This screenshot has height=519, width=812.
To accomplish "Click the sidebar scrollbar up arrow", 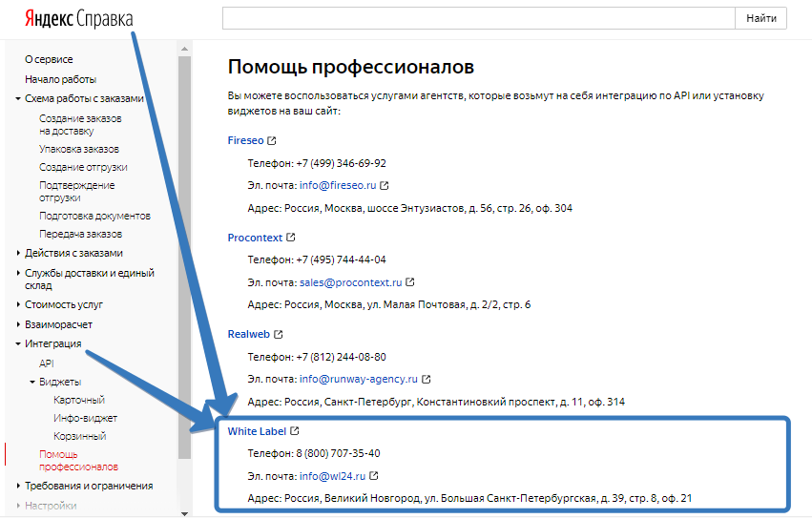I will [x=184, y=49].
